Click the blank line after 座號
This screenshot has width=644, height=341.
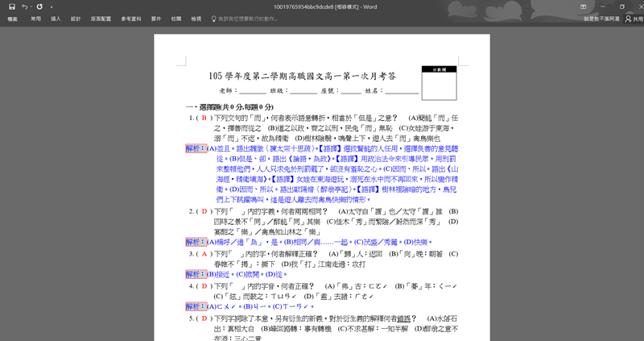tap(351, 91)
